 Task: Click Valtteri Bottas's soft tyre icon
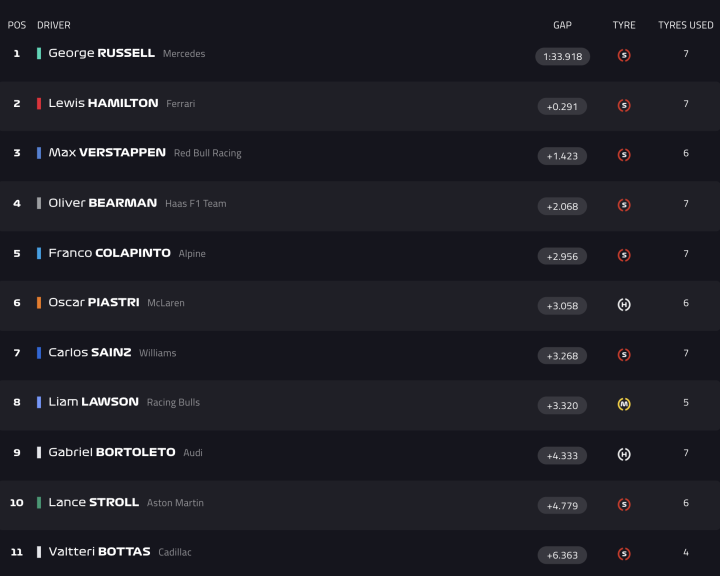(624, 554)
